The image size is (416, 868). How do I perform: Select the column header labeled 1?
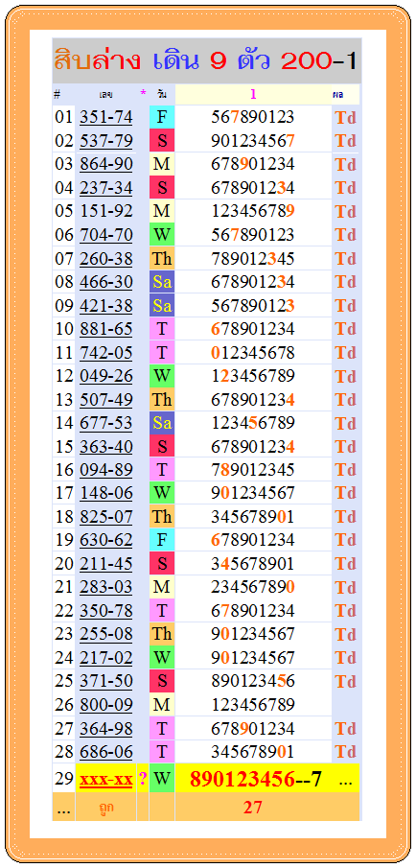253,94
